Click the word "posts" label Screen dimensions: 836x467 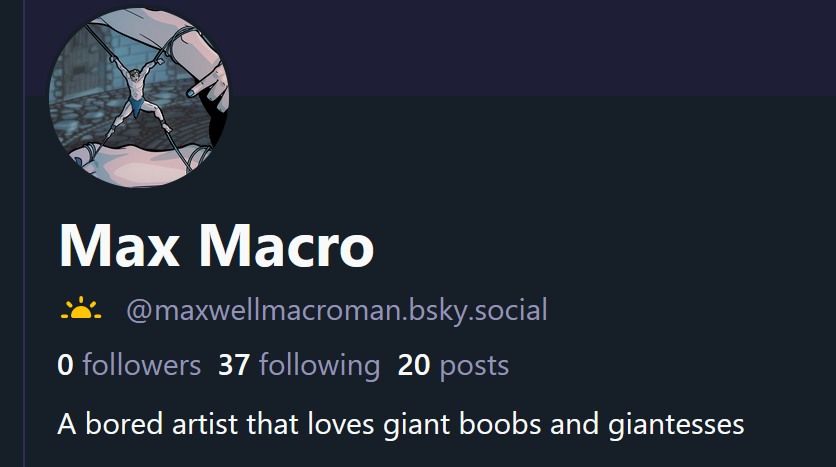coord(474,367)
